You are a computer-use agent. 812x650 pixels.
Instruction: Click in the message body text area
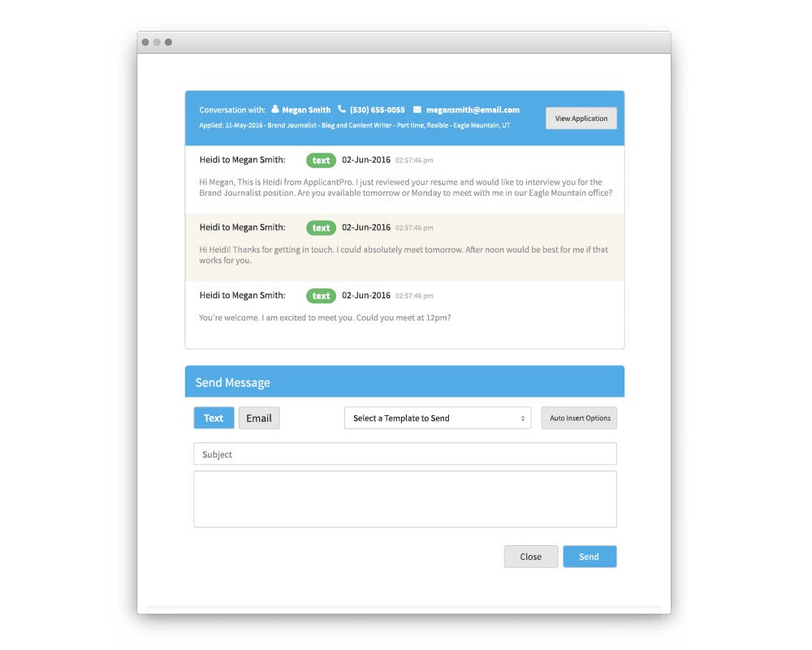(404, 499)
